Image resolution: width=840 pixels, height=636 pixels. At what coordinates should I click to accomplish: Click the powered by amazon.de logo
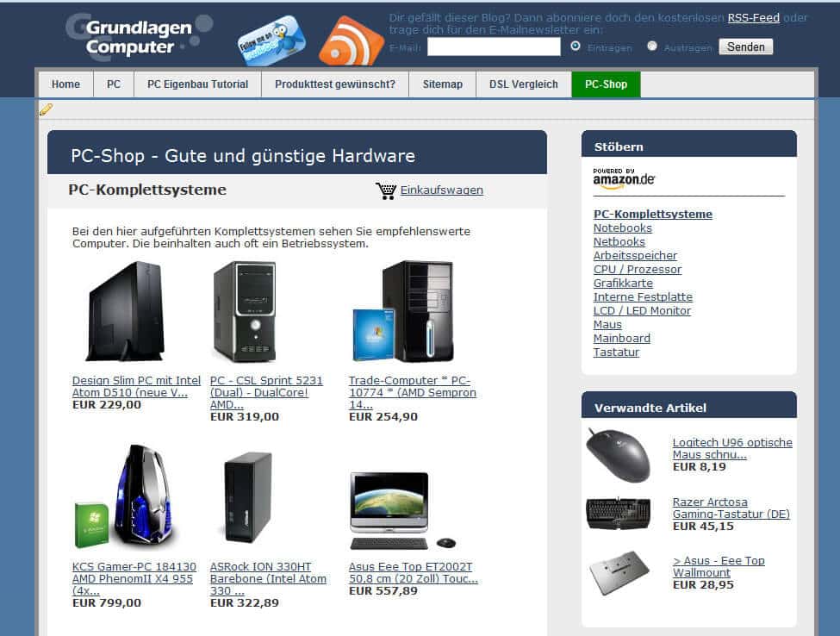(624, 178)
